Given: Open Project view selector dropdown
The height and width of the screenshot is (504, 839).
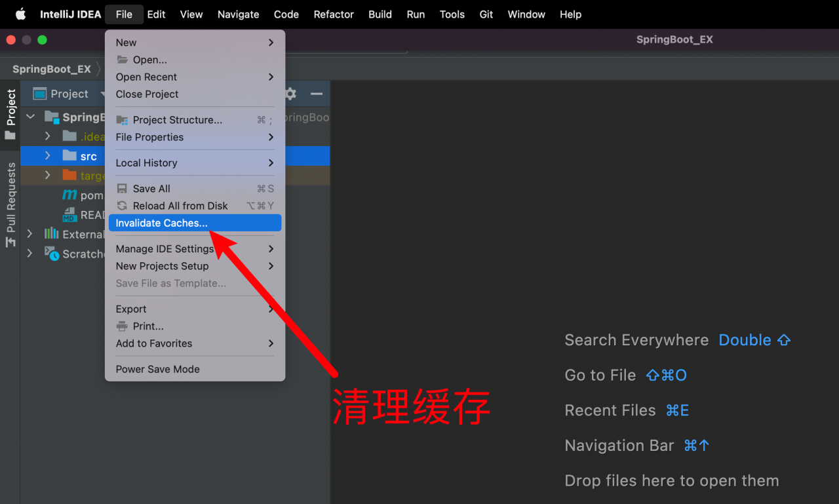Looking at the screenshot, I should pyautogui.click(x=69, y=94).
